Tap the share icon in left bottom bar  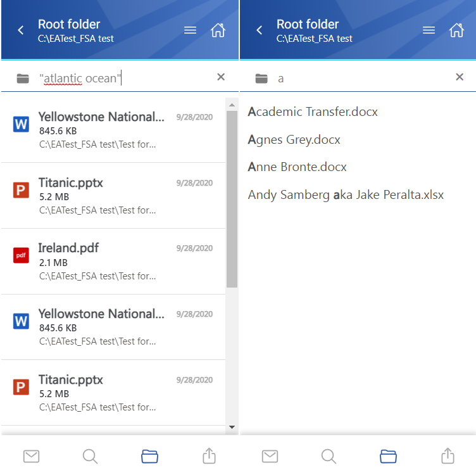pos(209,455)
